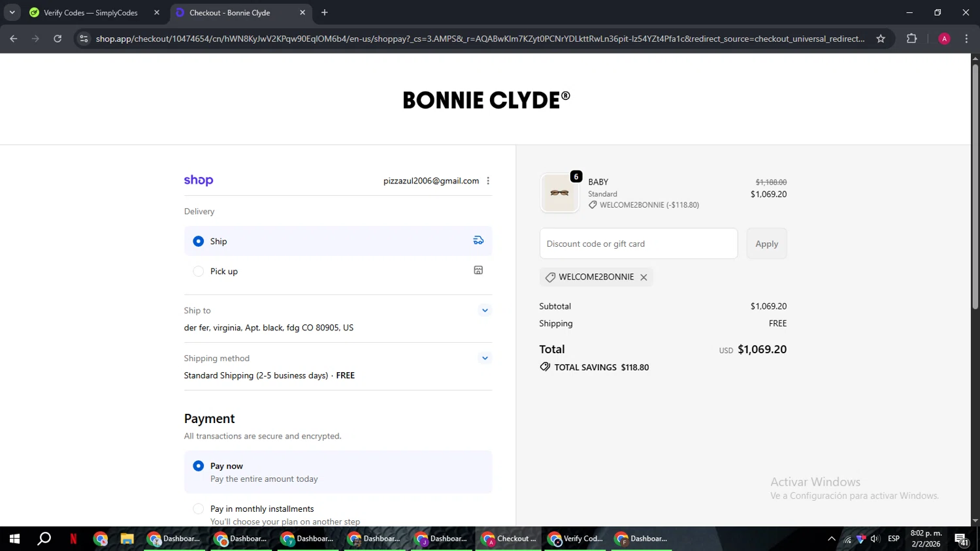Click the shop.app URL address bar
The image size is (980, 551).
480,39
